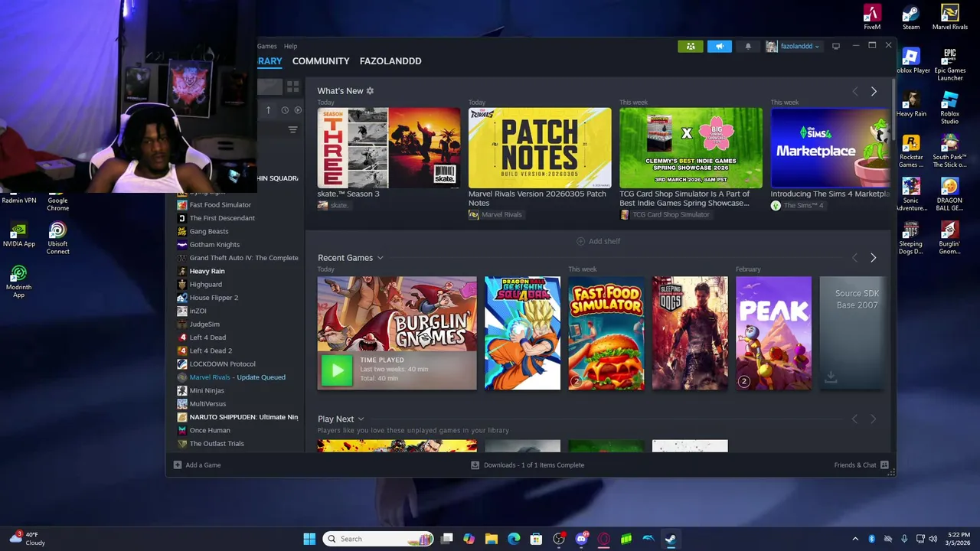Viewport: 980px width, 551px height.
Task: Select Marvel Rivals - Update Queued entry
Action: [237, 377]
